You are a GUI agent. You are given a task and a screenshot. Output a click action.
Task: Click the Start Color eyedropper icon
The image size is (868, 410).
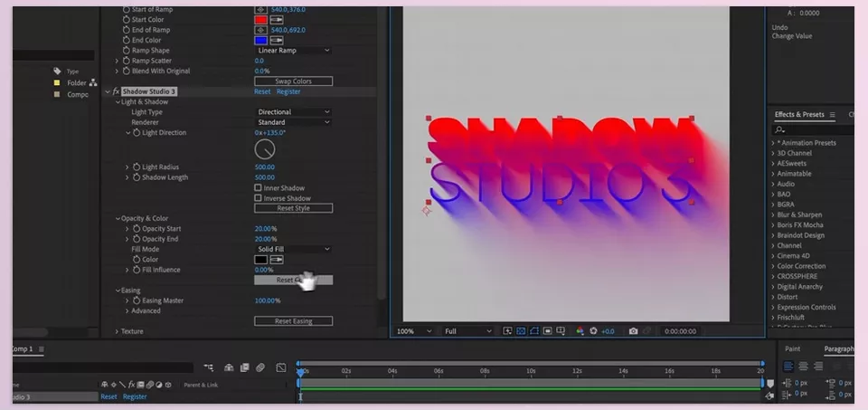click(x=277, y=20)
